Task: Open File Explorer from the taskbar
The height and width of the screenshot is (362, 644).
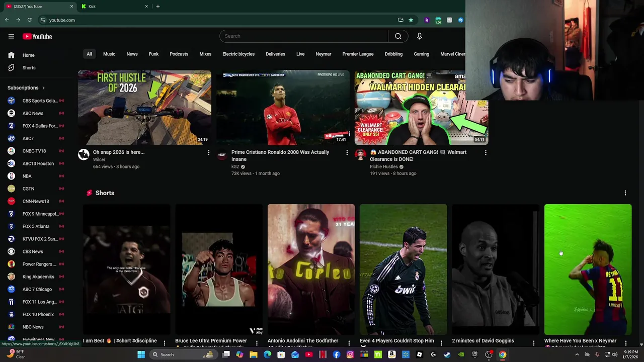Action: pyautogui.click(x=254, y=354)
